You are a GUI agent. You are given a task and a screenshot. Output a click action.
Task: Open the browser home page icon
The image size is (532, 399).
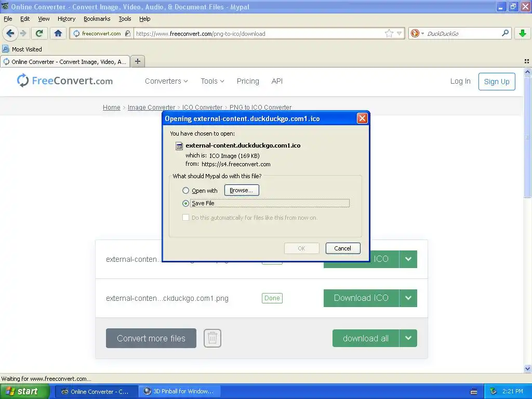(x=58, y=33)
